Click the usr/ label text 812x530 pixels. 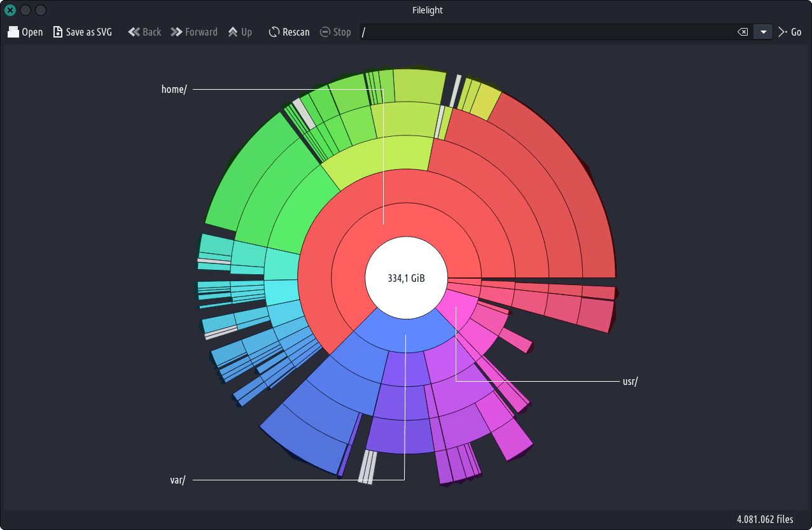coord(629,381)
